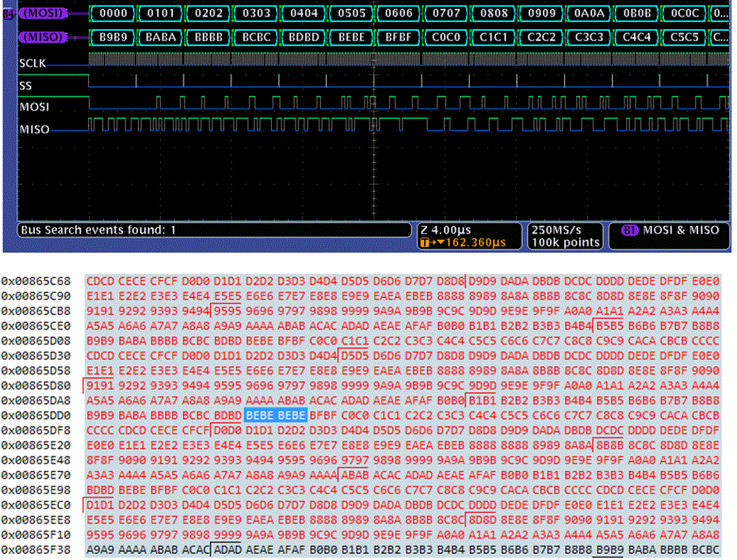Click memory address 0x00865DD0
The height and width of the screenshot is (560, 737).
[x=36, y=415]
